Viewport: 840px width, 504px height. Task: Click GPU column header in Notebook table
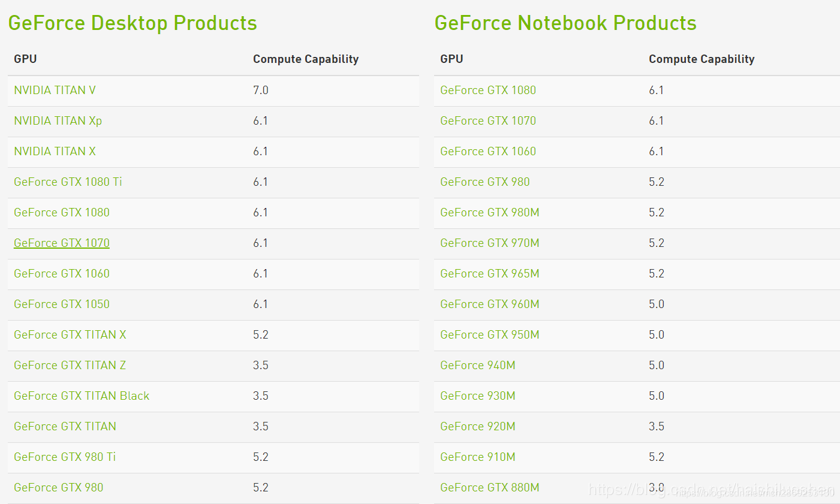point(451,59)
